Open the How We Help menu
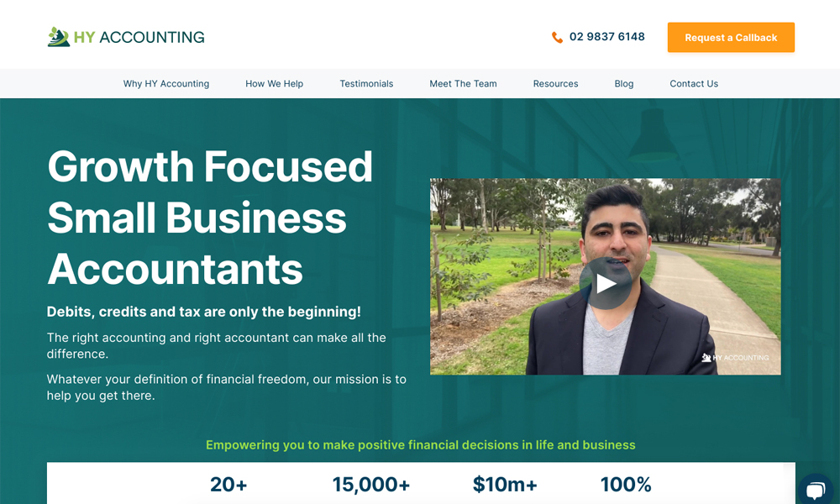This screenshot has width=840, height=504. coord(275,83)
